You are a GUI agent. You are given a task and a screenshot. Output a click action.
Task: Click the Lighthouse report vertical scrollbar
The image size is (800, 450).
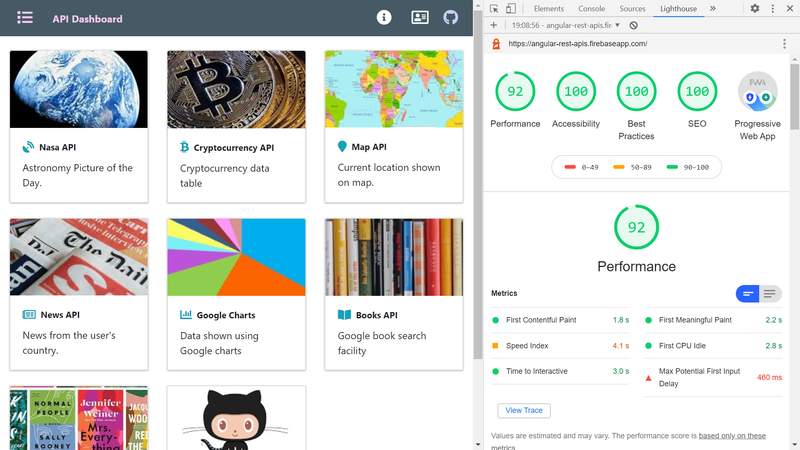794,96
